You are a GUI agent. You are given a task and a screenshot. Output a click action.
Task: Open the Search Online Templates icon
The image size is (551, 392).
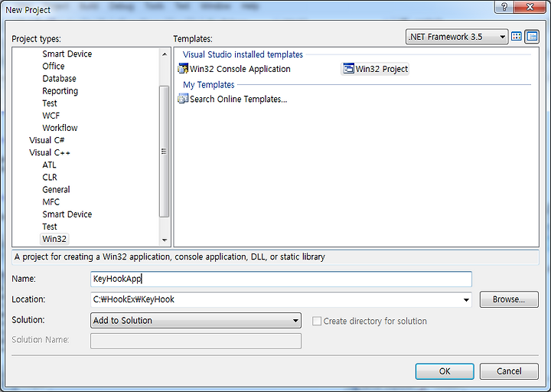(x=183, y=99)
